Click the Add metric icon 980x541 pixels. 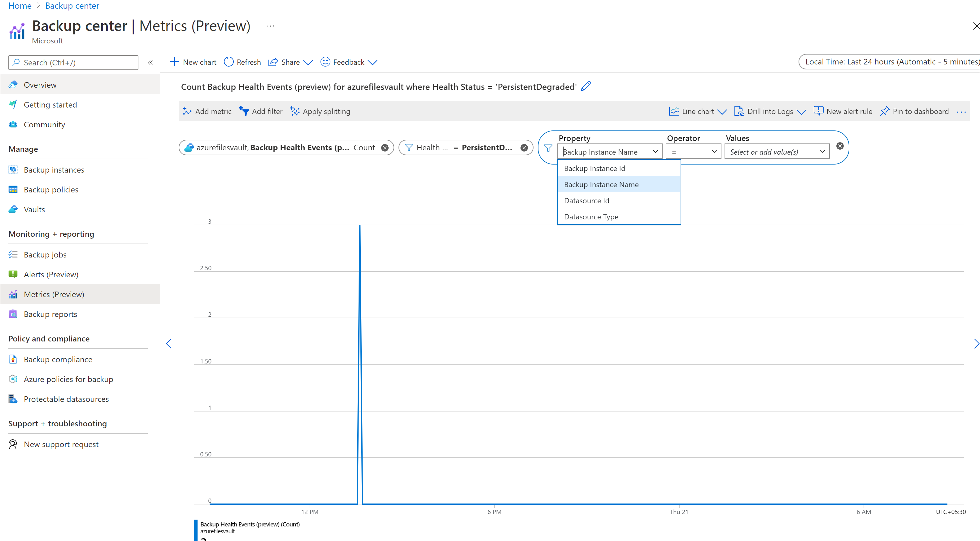coord(188,111)
